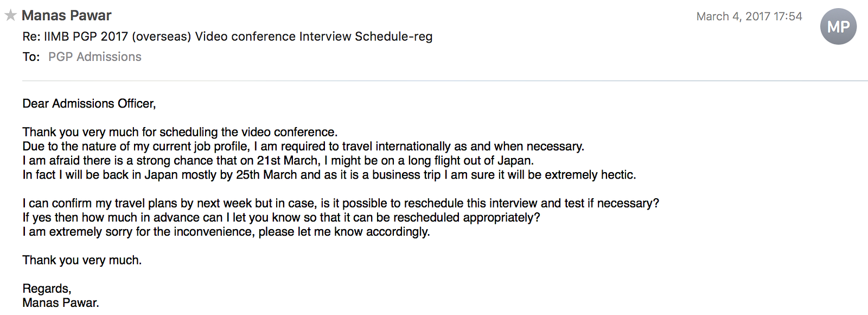
Task: Click the sender name Manas Pawar
Action: pos(66,15)
